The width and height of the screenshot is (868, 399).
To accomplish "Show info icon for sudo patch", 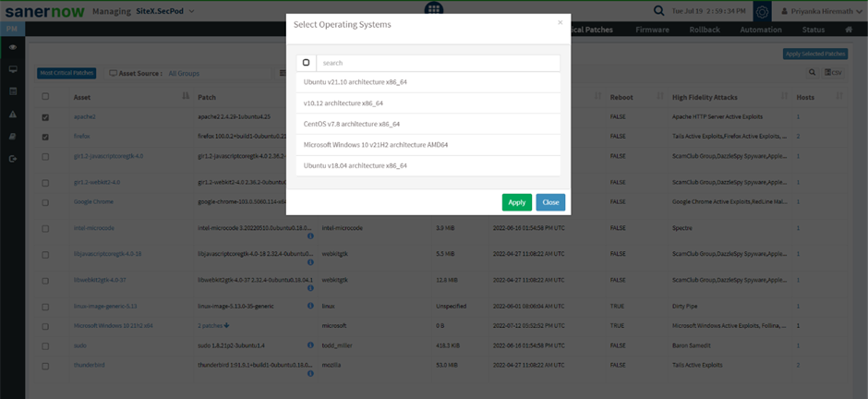I will click(310, 345).
